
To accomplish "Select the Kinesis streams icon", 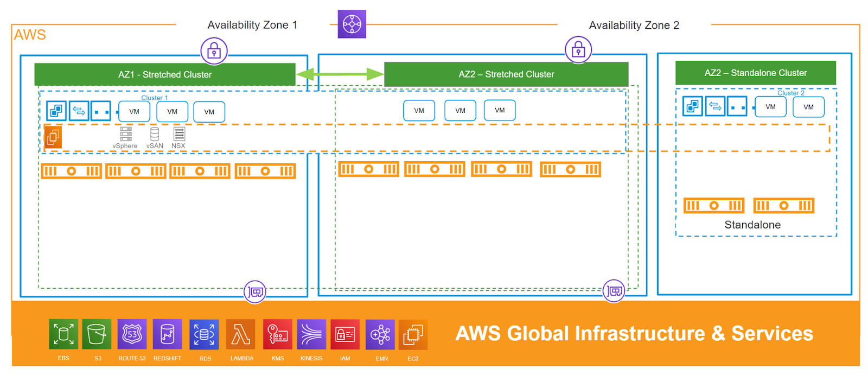I will tap(311, 334).
